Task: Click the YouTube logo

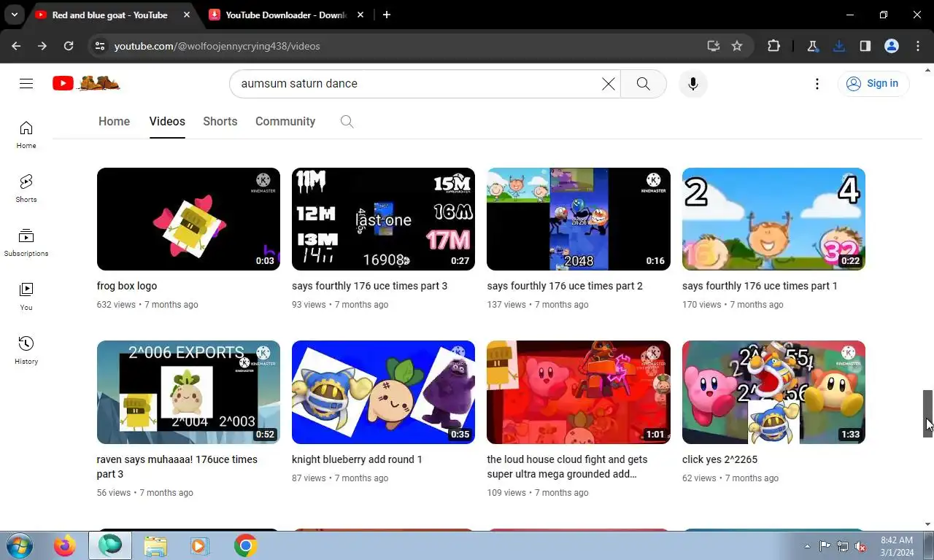Action: 86,83
